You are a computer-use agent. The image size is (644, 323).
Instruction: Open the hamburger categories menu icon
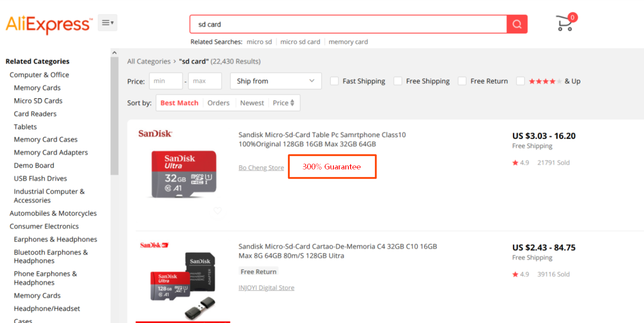point(108,23)
